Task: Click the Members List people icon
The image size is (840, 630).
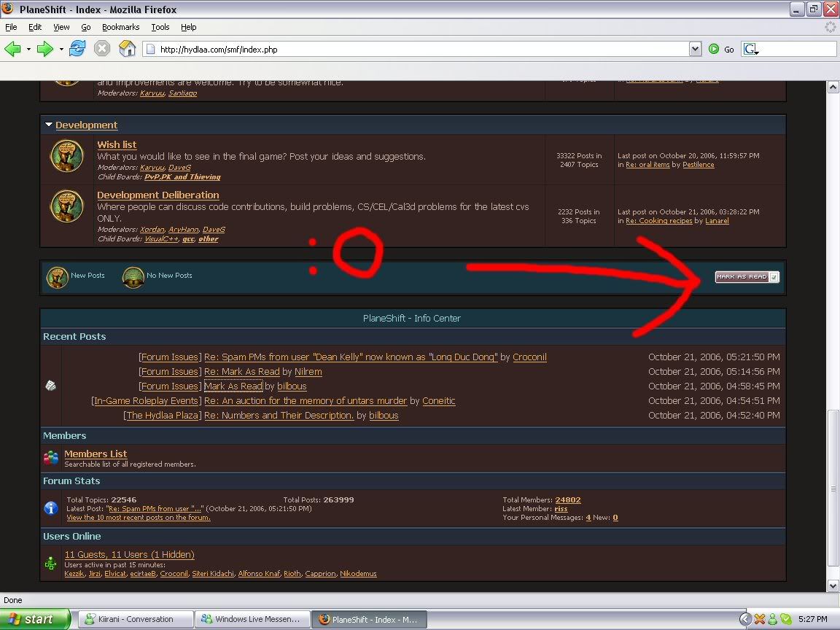Action: click(x=51, y=458)
